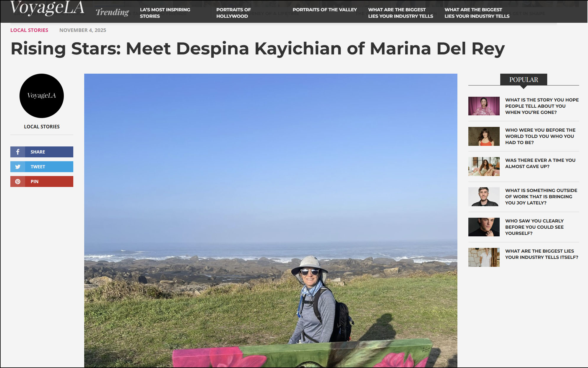
Task: Click the pink Local Stories category link
Action: (x=29, y=30)
